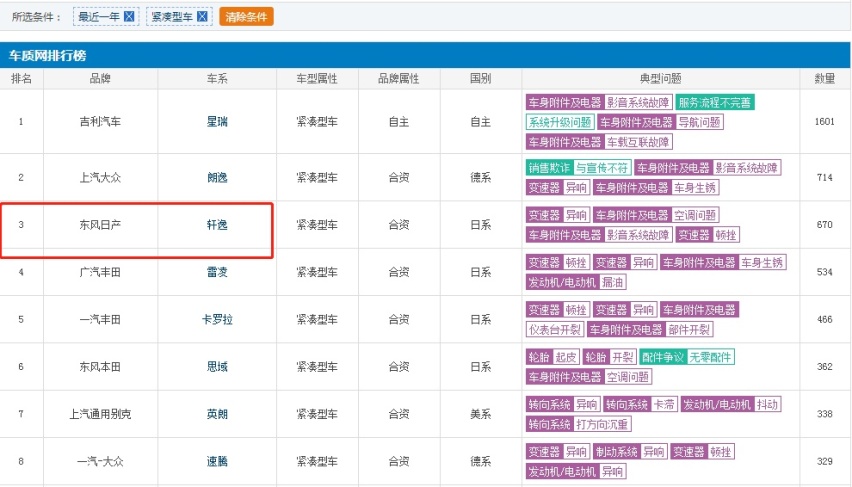
Task: Click the 车质网排行榜 table title
Action: point(47,55)
